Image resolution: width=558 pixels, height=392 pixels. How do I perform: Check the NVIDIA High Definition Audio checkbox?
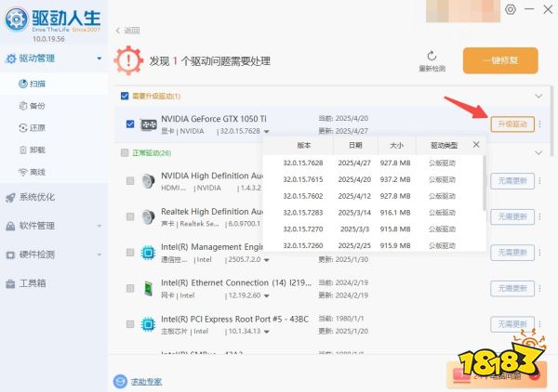tap(130, 181)
